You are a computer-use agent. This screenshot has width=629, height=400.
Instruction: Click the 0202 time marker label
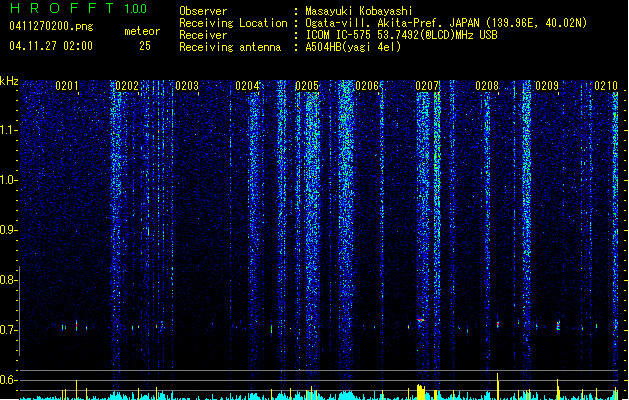click(x=127, y=86)
